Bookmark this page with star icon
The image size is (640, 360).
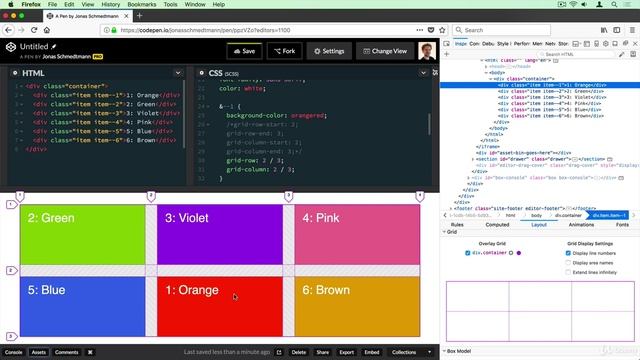pyautogui.click(x=442, y=30)
